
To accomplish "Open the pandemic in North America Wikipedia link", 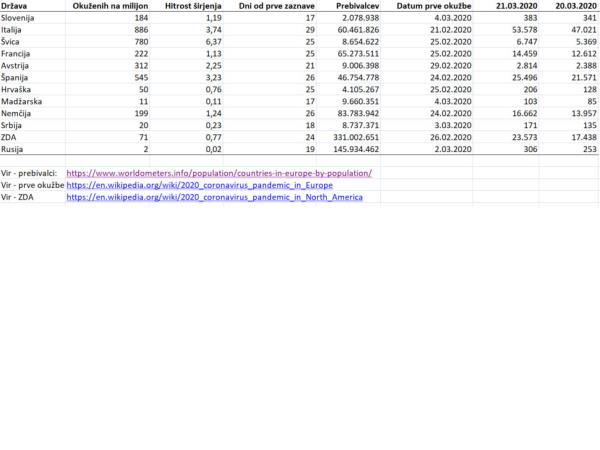I will click(215, 198).
